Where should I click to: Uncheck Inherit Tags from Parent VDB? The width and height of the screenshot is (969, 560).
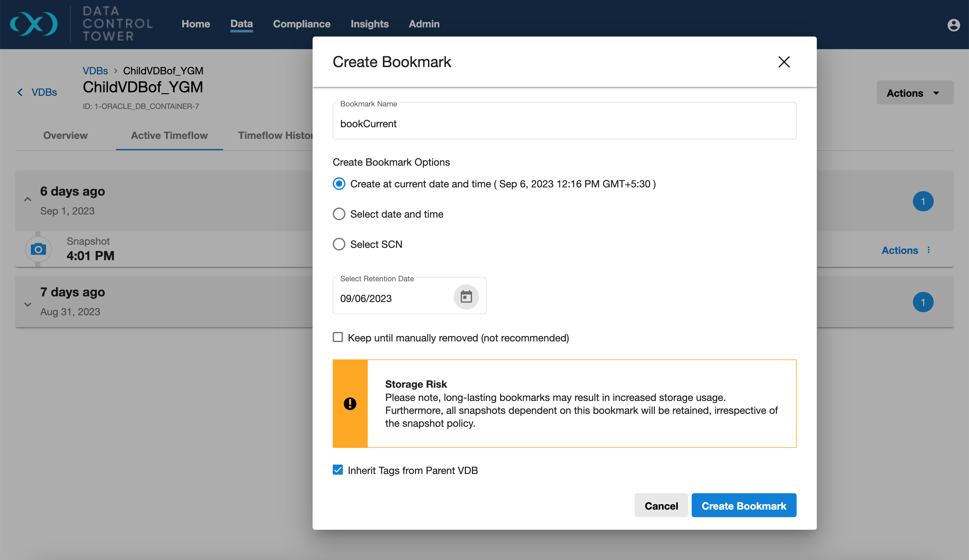[337, 470]
